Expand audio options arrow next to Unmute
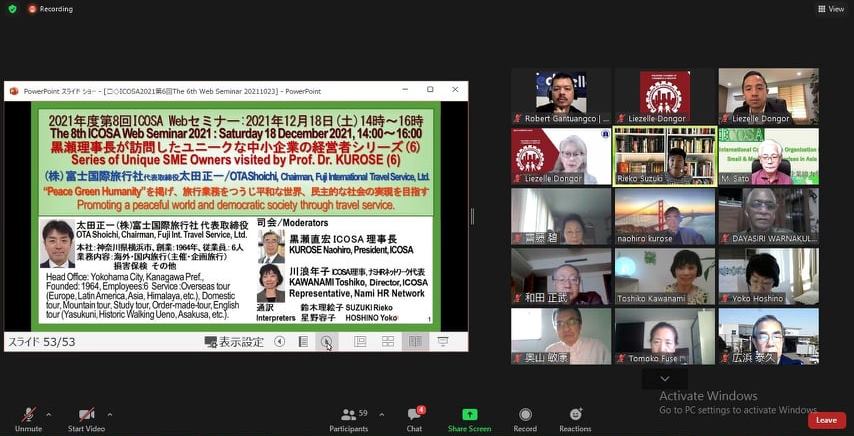Viewport: 854px width, 436px height. click(x=49, y=411)
